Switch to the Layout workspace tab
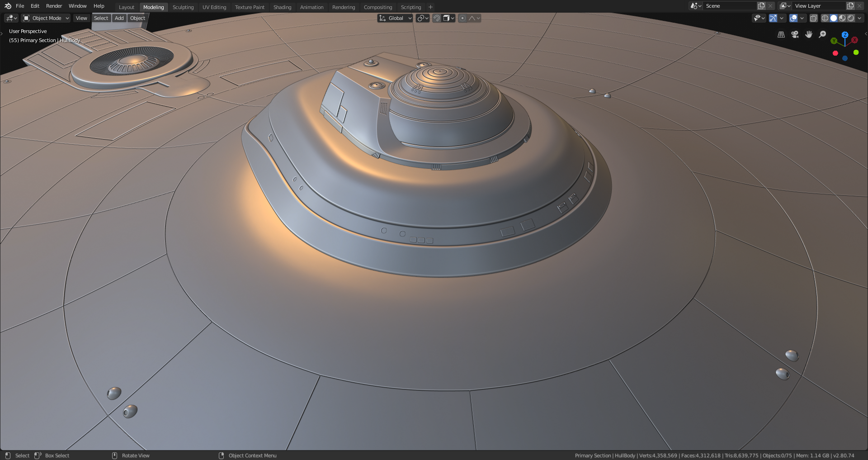The image size is (868, 460). coord(127,7)
